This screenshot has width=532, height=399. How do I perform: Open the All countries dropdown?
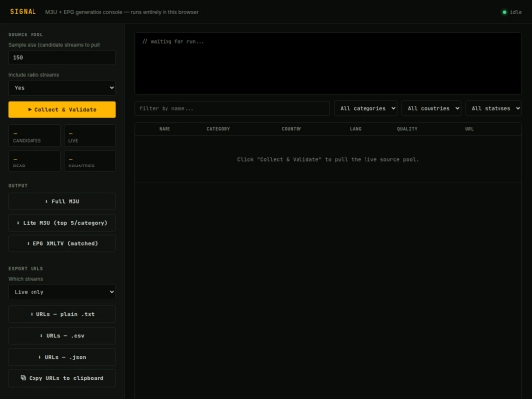[x=432, y=109]
